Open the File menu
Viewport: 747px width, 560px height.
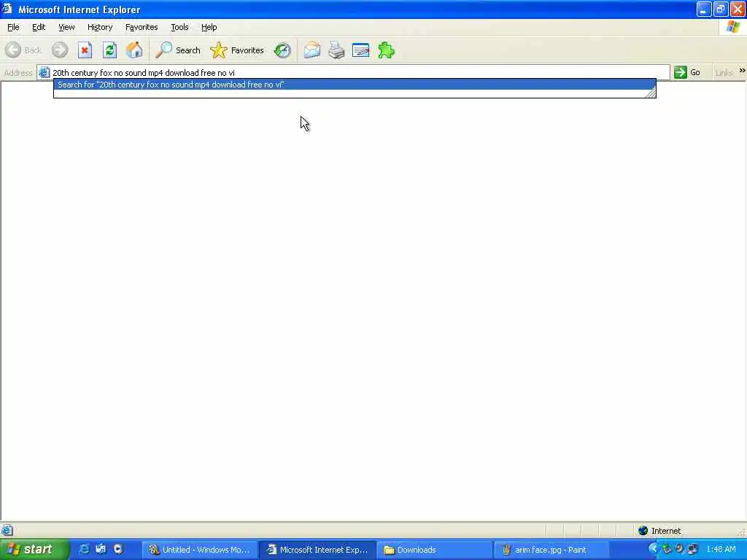pos(13,27)
